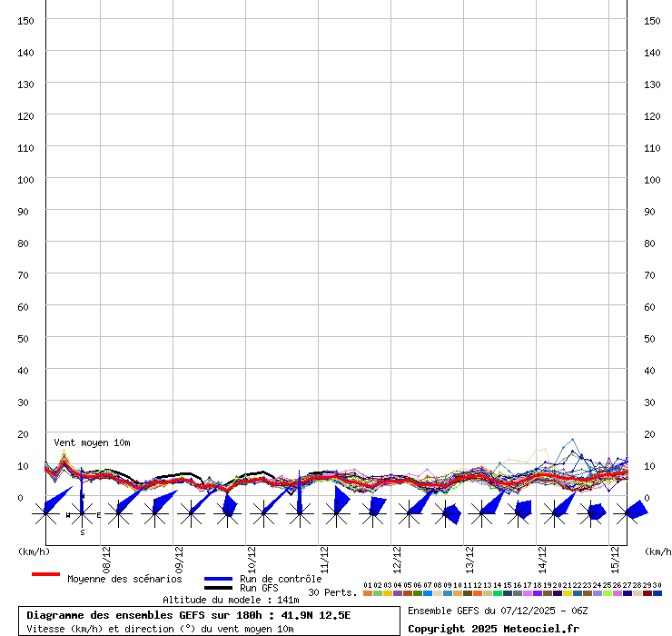
Task: Click the blue control-run legend line
Action: pyautogui.click(x=219, y=579)
